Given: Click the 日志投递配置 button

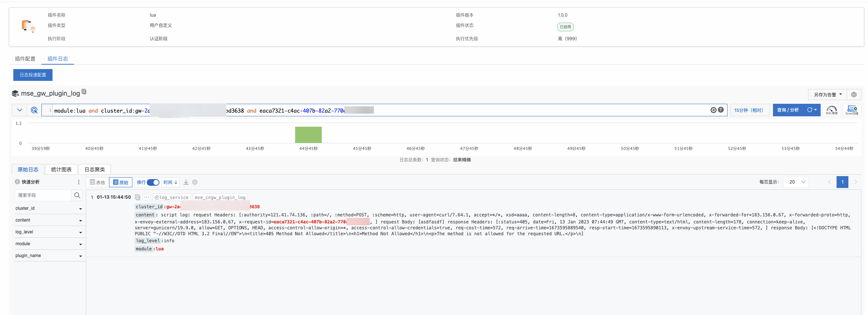Looking at the screenshot, I should 33,75.
